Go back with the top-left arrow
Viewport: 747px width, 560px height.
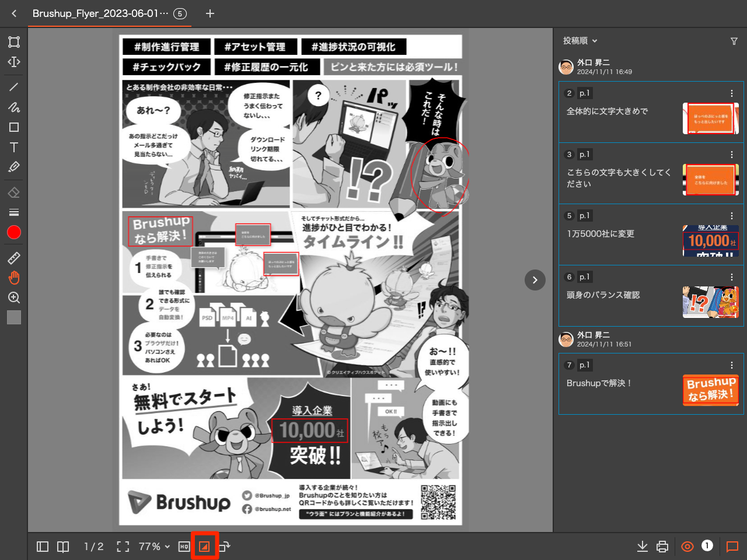[14, 13]
